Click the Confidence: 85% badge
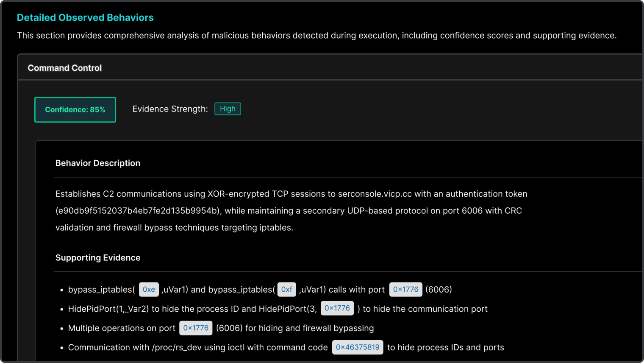Image resolution: width=644 pixels, height=363 pixels. (x=75, y=109)
